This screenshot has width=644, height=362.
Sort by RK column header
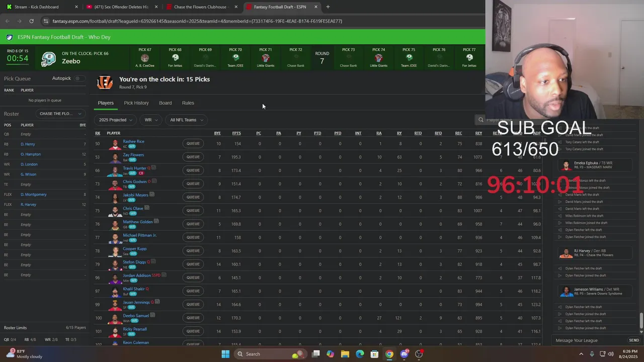tap(98, 133)
